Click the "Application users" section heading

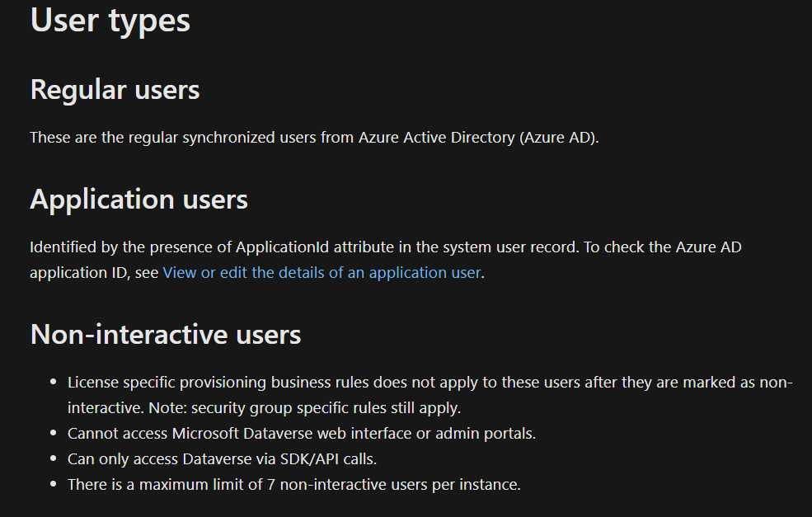point(138,199)
